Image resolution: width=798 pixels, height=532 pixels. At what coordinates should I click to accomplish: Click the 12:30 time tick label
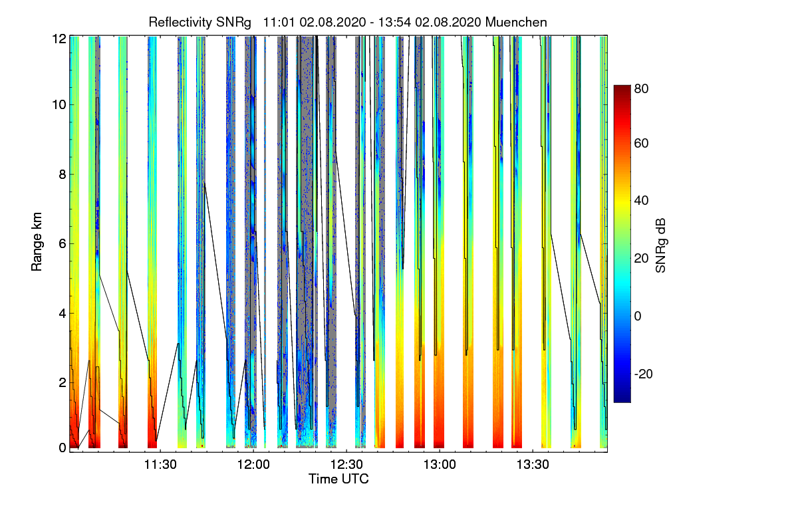(x=346, y=465)
